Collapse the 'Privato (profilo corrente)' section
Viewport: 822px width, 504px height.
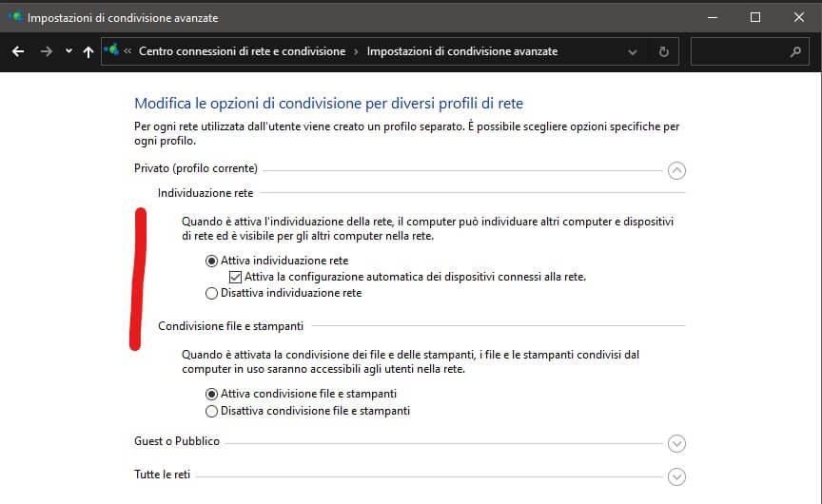point(676,171)
